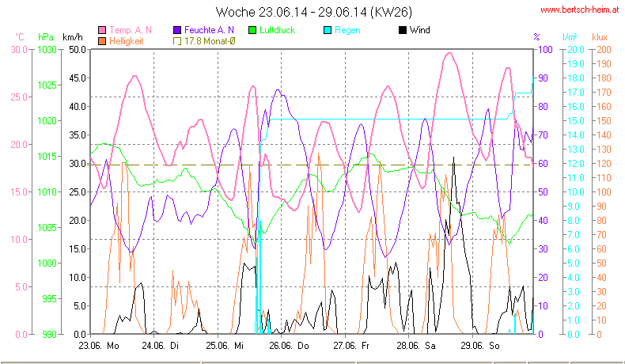Open the www.bertsch-heim.at link
This screenshot has width=625, height=364.
580,9
